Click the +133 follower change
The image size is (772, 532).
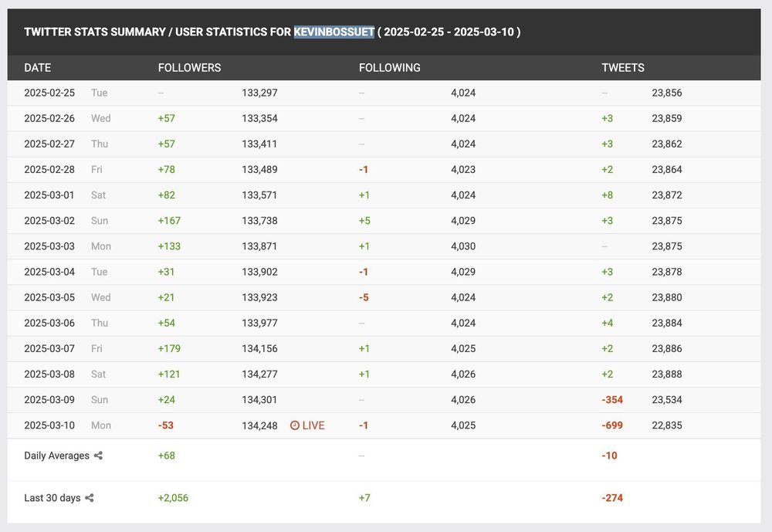point(169,246)
